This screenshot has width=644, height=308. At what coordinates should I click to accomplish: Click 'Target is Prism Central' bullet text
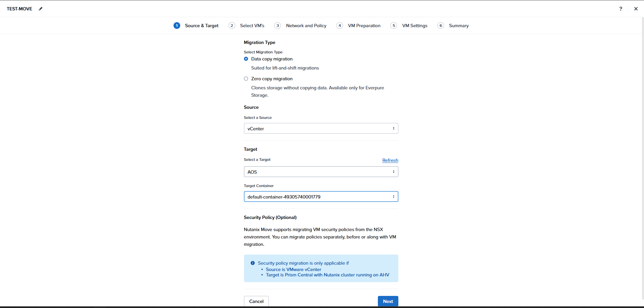(328, 275)
